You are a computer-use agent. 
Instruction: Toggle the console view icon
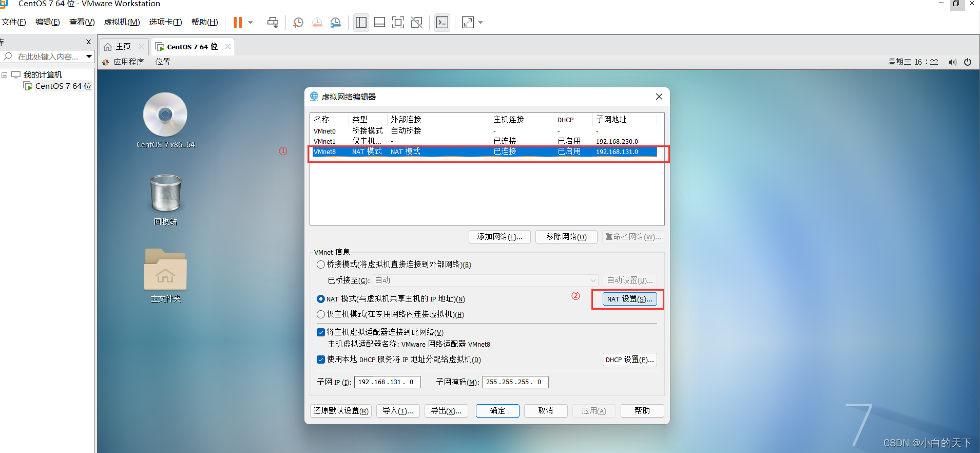[442, 23]
